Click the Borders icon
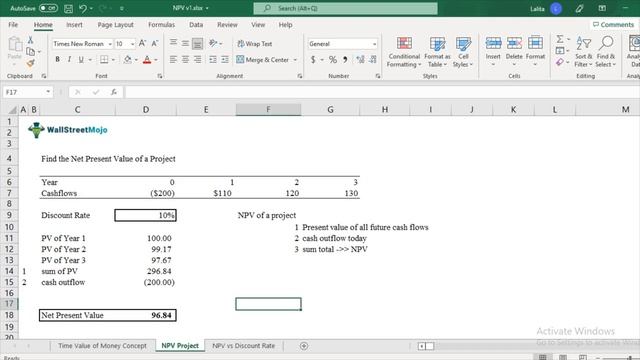 tap(104, 60)
